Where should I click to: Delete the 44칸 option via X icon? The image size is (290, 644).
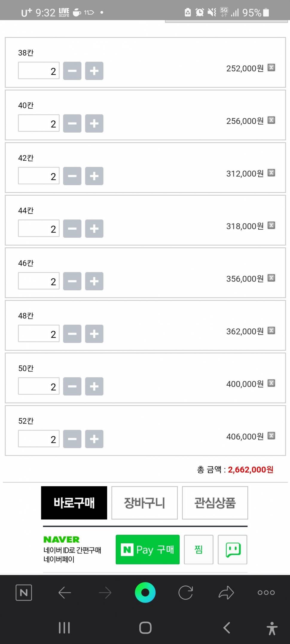271,226
